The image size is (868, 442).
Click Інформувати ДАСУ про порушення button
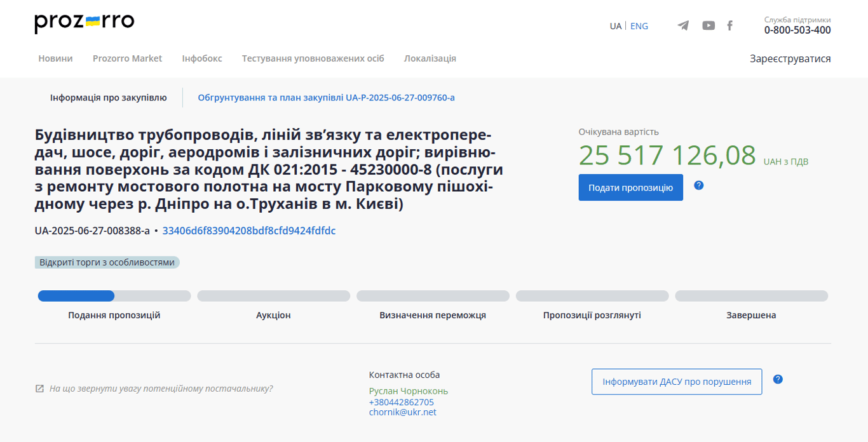(x=676, y=382)
